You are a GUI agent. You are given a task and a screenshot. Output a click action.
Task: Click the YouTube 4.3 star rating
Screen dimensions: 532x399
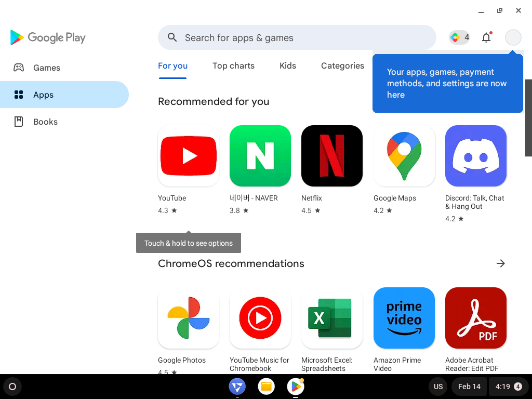pyautogui.click(x=168, y=211)
